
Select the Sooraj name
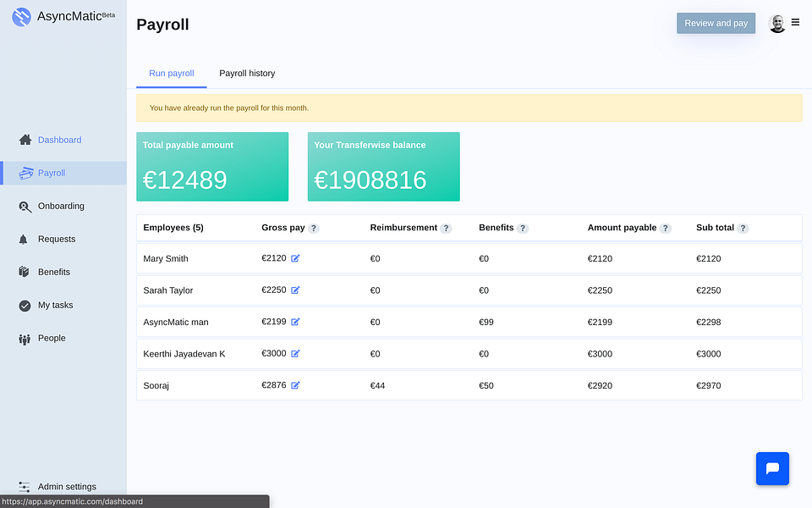156,386
